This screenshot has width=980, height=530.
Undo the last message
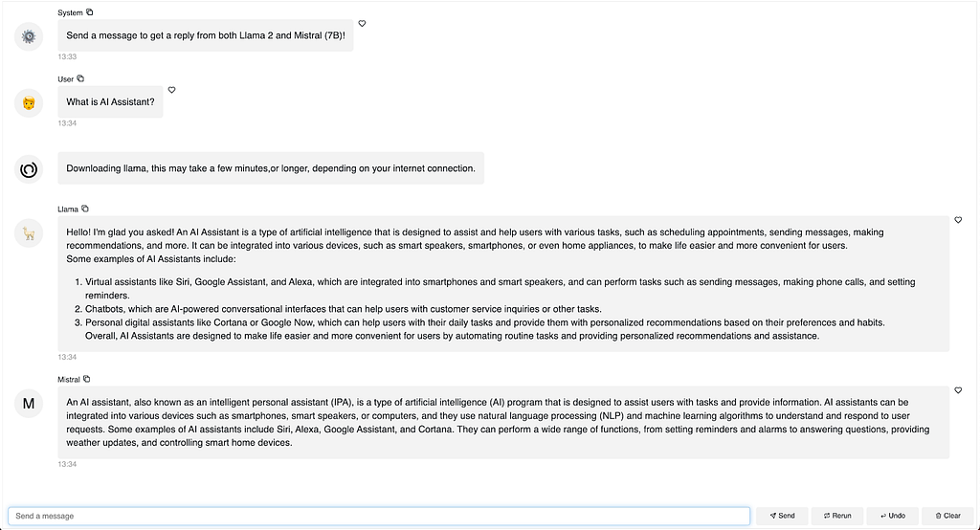pyautogui.click(x=893, y=516)
